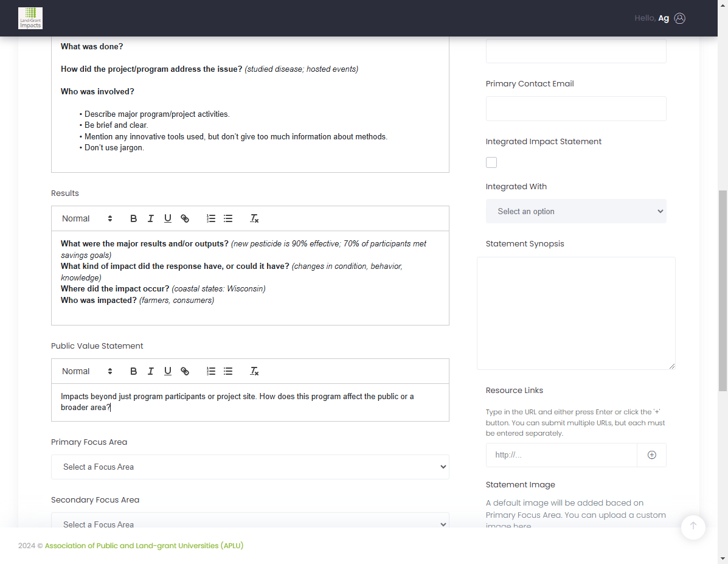Screen dimensions: 728x564
Task: Apply bullet list in Public Value Statement
Action: [228, 371]
